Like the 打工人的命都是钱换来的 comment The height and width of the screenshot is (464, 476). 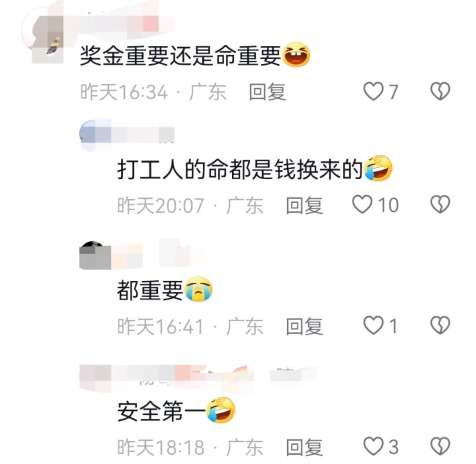[x=362, y=204]
